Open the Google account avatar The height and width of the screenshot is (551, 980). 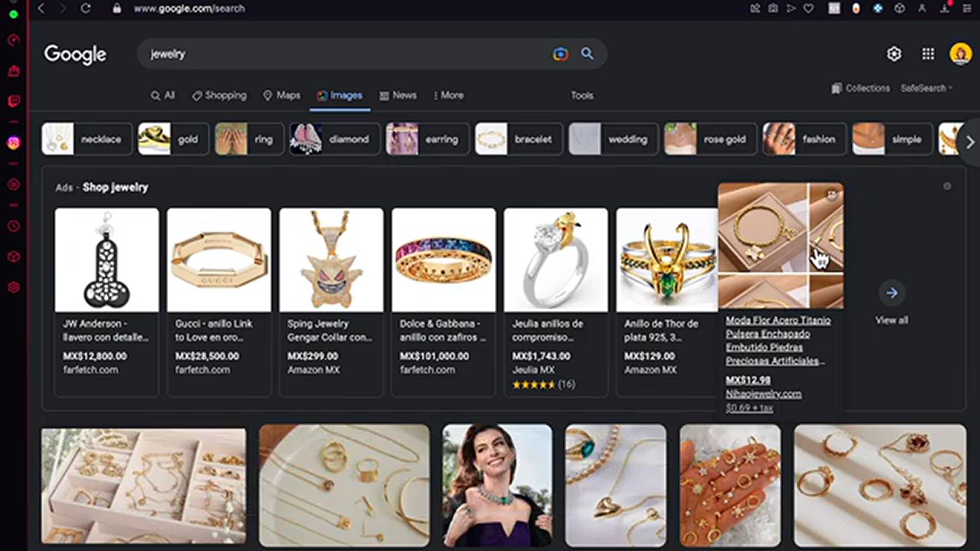961,54
